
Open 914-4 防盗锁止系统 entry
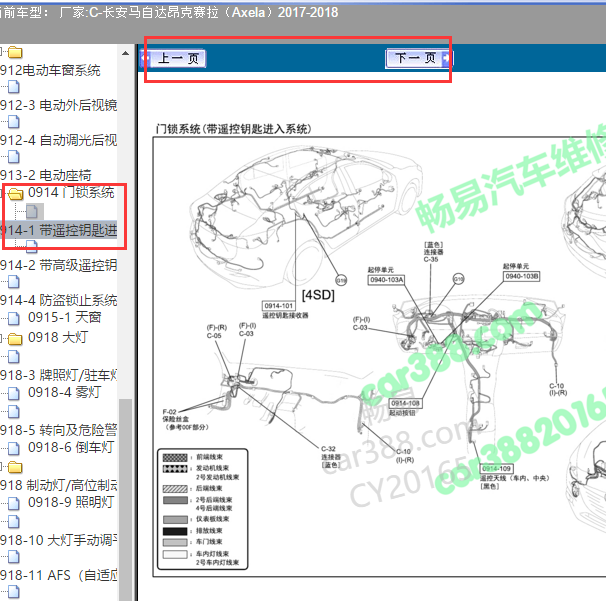point(58,300)
